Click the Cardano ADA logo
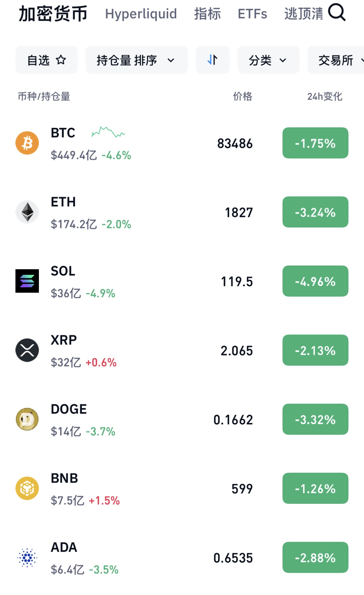This screenshot has height=595, width=364. click(27, 558)
